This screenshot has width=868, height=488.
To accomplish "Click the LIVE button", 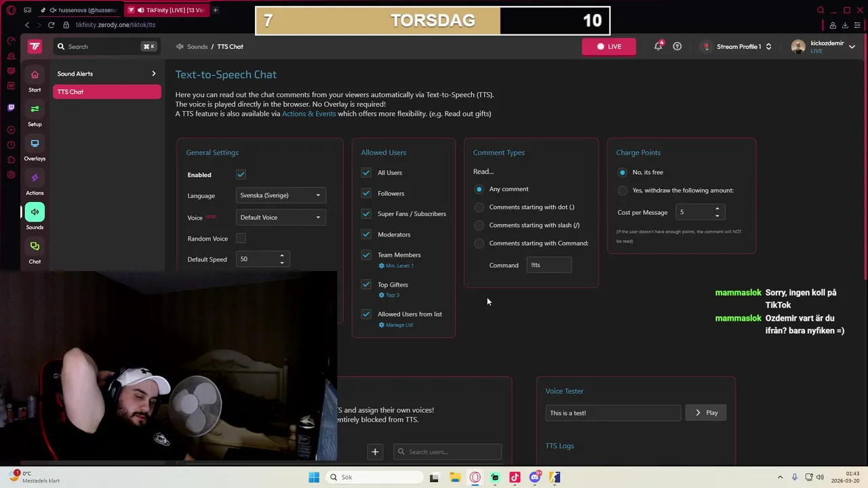I will point(609,46).
